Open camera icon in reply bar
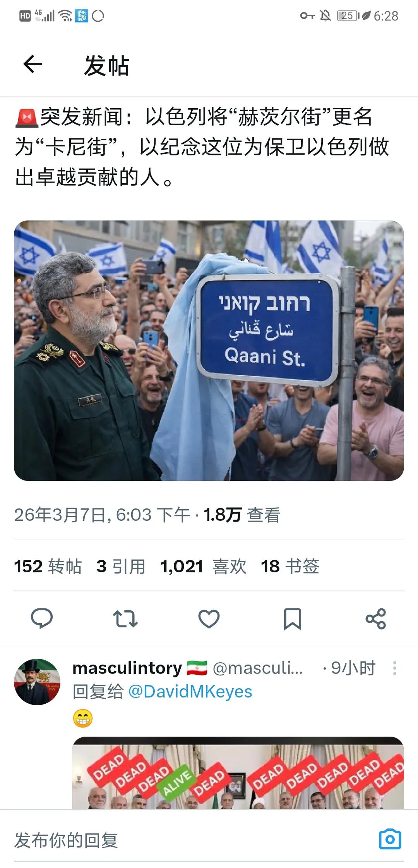This screenshot has height=868, width=418. 390,840
